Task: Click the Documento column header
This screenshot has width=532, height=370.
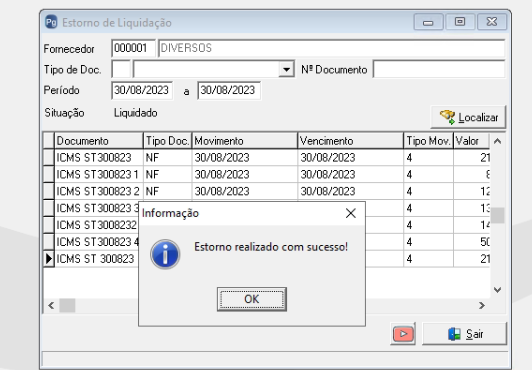Action: [99, 141]
